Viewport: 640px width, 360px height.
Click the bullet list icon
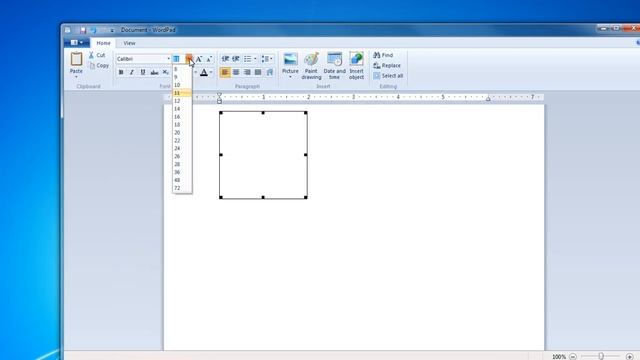pos(248,59)
